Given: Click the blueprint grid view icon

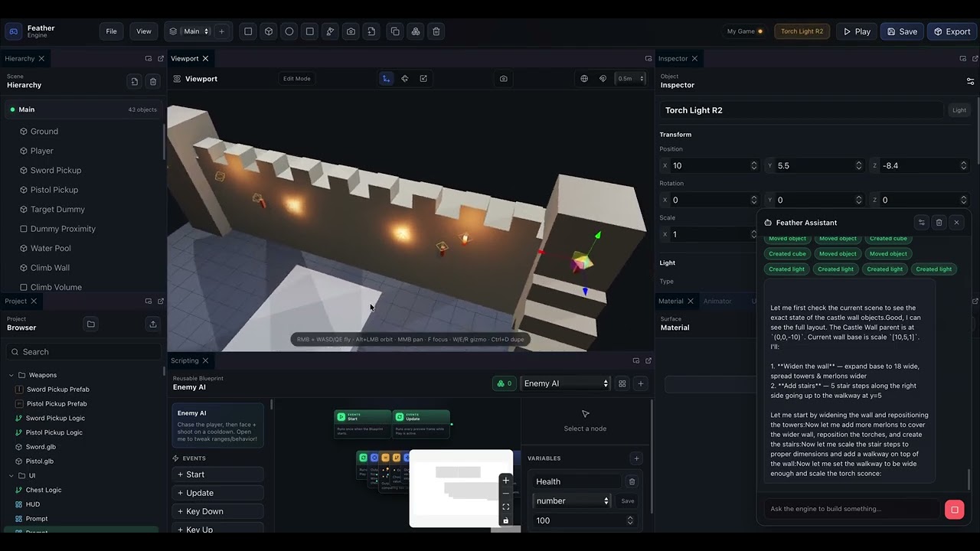Looking at the screenshot, I should (x=622, y=383).
